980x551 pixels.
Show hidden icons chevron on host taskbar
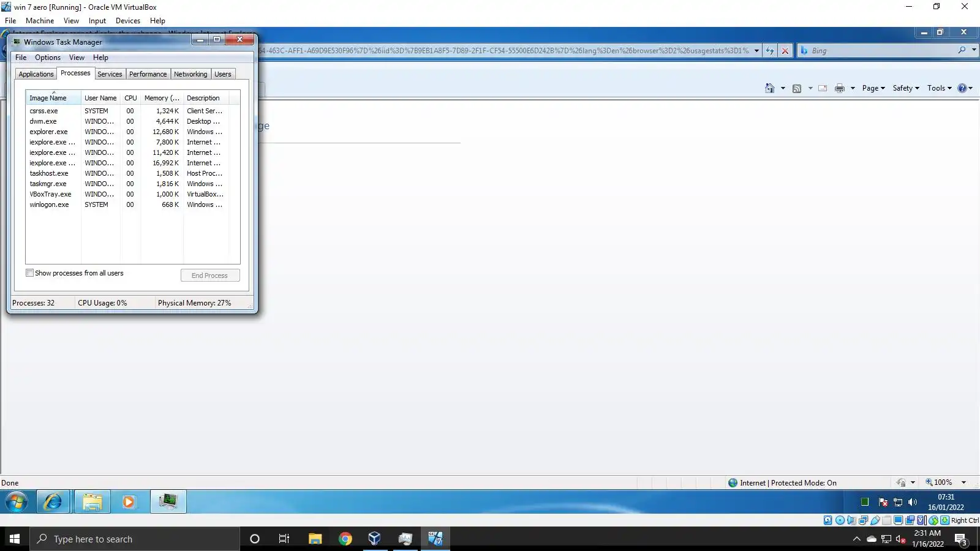click(x=857, y=539)
